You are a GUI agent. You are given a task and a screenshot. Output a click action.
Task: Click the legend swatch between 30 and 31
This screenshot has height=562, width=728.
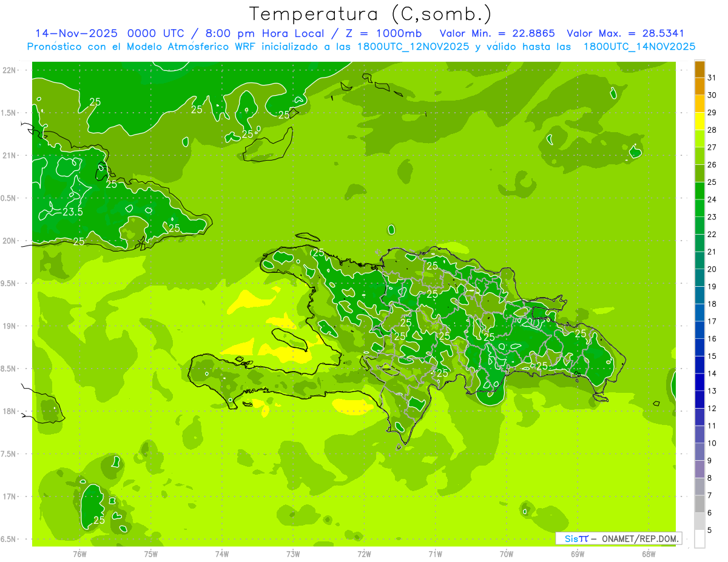[699, 87]
